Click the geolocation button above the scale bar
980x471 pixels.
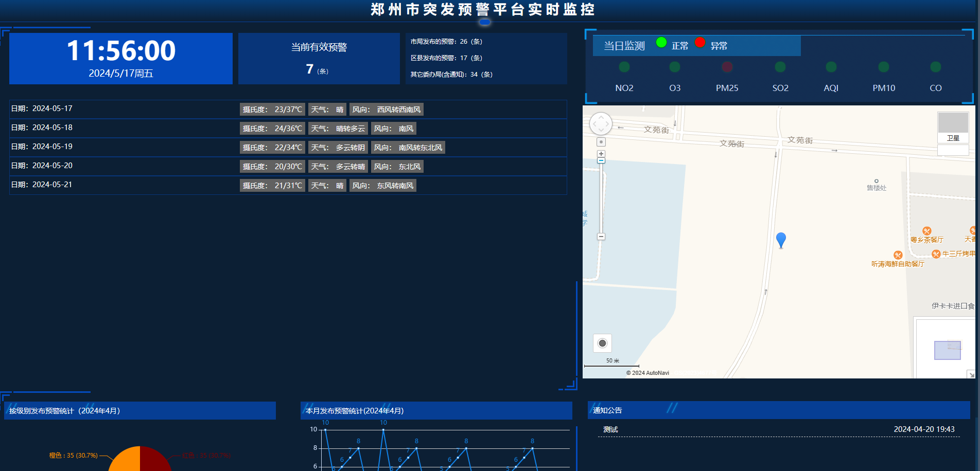point(602,343)
